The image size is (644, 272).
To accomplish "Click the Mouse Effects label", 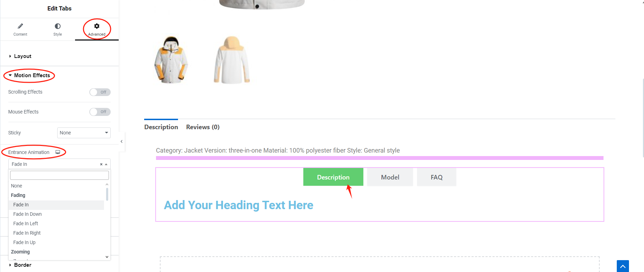I will pos(23,112).
